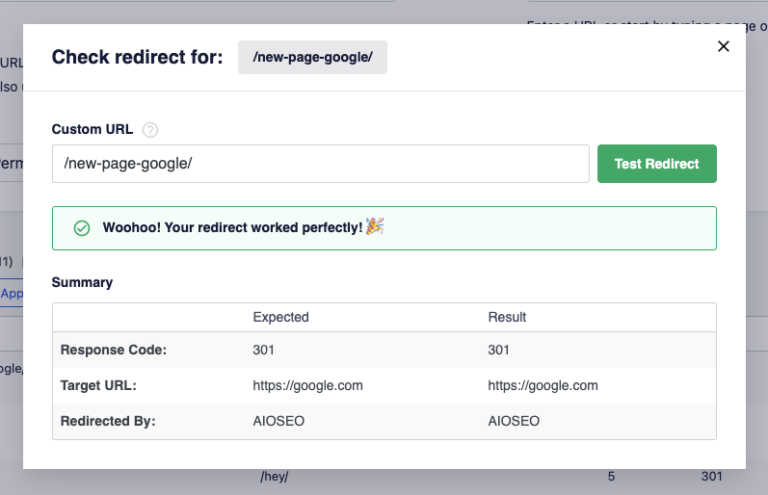This screenshot has width=768, height=495.
Task: Click the result AIOSEO value
Action: 513,421
